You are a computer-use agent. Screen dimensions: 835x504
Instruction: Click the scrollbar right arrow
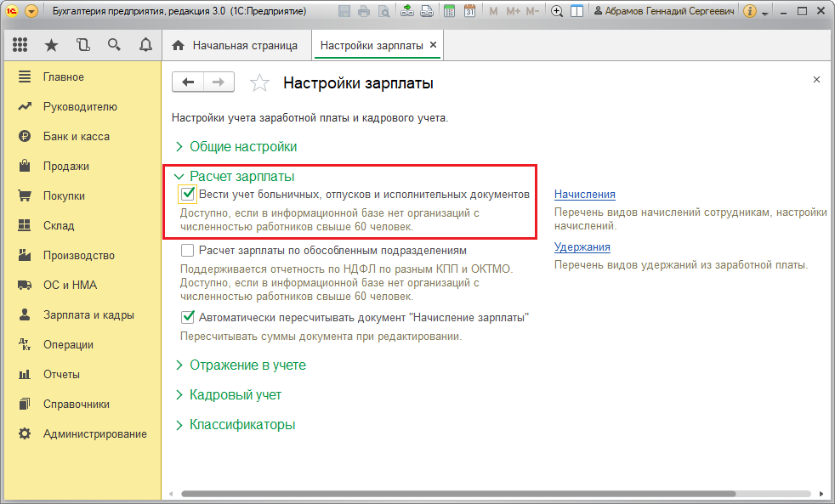(x=821, y=494)
